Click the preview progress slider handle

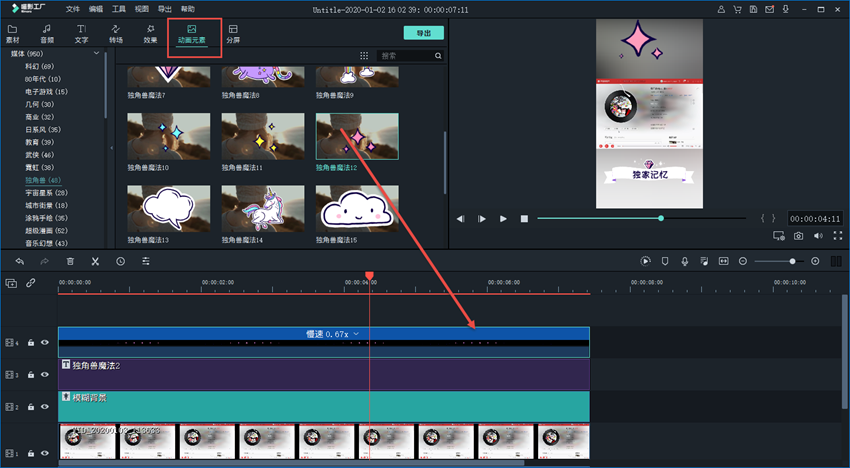pyautogui.click(x=661, y=218)
